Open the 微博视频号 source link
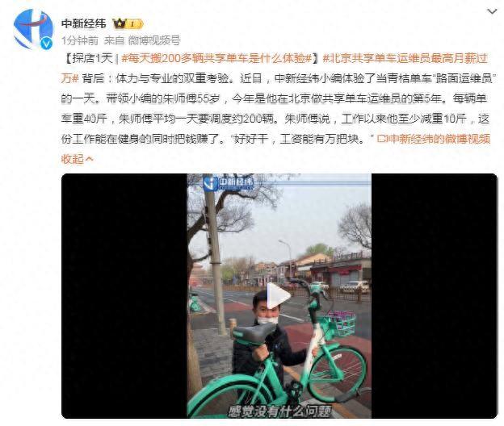Image resolution: width=504 pixels, height=426 pixels. 154,40
